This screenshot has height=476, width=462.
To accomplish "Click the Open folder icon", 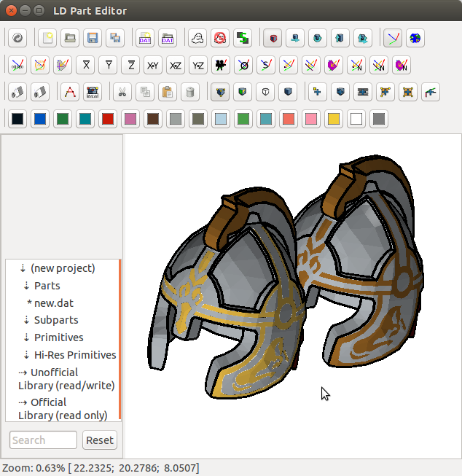I will [70, 38].
